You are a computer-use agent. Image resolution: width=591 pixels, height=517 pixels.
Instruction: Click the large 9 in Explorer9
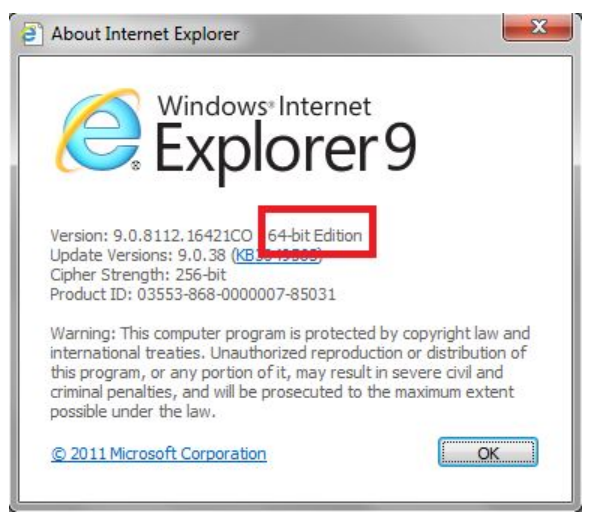(x=400, y=146)
